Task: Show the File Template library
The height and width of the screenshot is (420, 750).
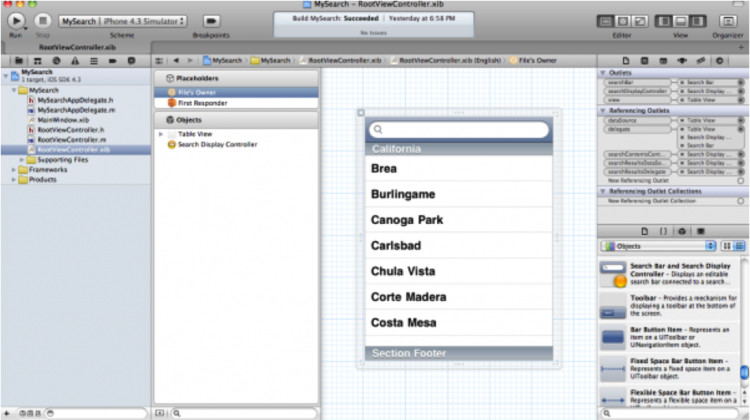Action: 645,232
